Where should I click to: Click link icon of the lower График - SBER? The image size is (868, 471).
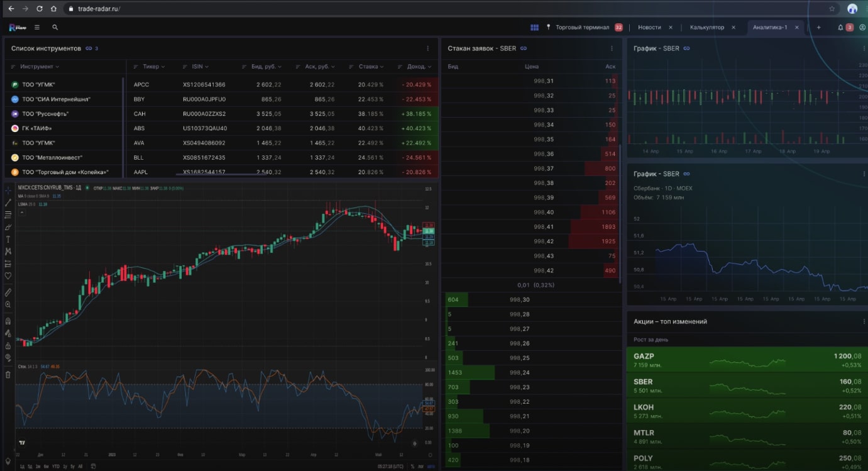click(686, 174)
